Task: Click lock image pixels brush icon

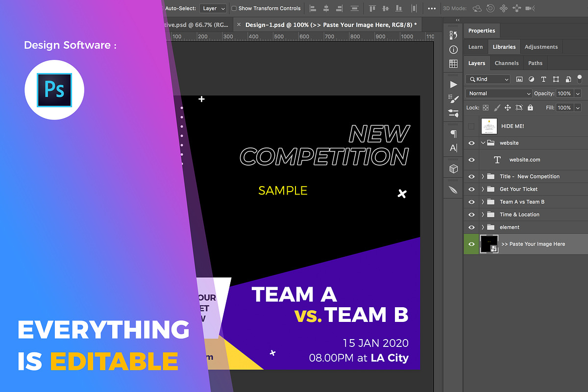Action: point(497,107)
